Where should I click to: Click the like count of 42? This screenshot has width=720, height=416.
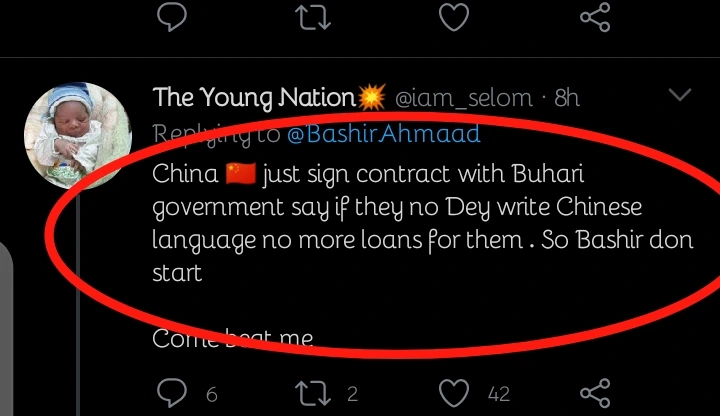pyautogui.click(x=498, y=394)
